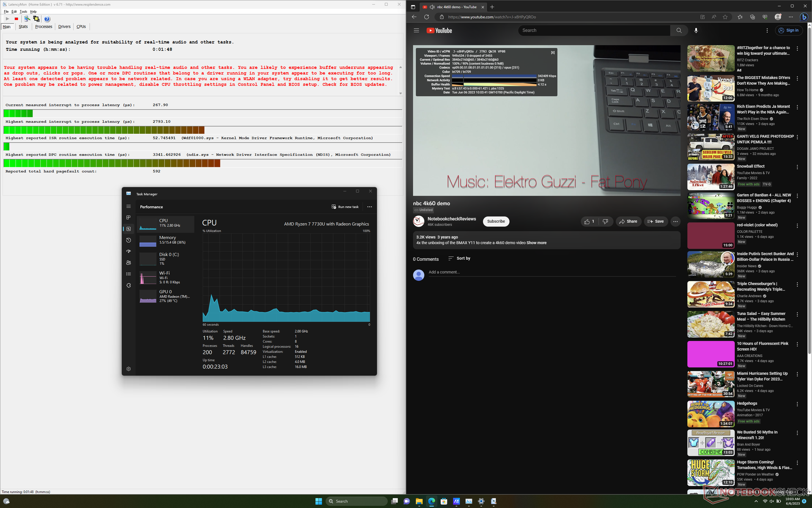812x508 pixels.
Task: Like the nbc 4k60 demo video
Action: (x=590, y=221)
